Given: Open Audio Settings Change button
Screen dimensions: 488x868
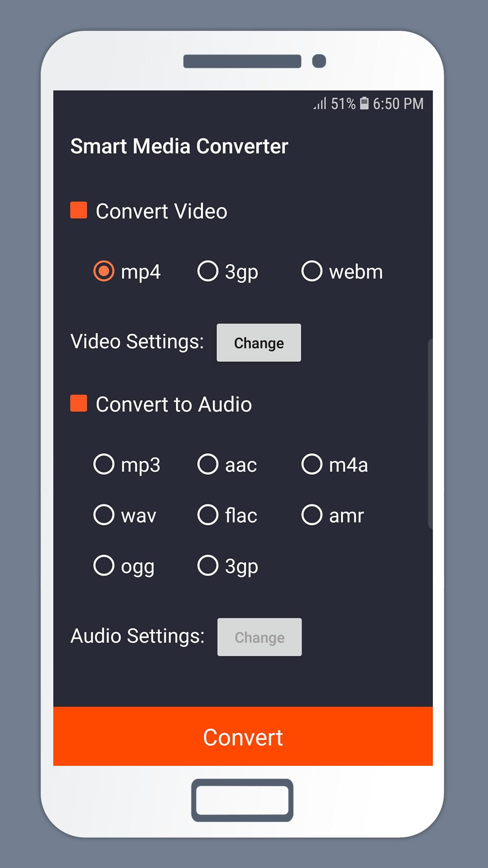Looking at the screenshot, I should tap(259, 637).
